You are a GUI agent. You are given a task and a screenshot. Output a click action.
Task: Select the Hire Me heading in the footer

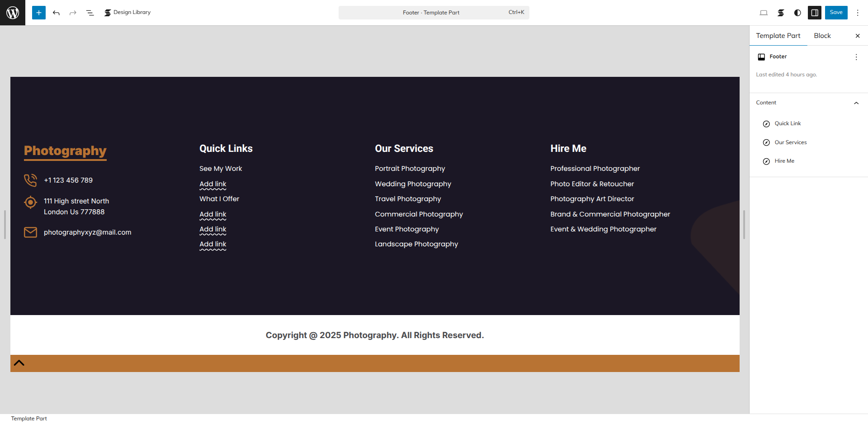(x=568, y=149)
